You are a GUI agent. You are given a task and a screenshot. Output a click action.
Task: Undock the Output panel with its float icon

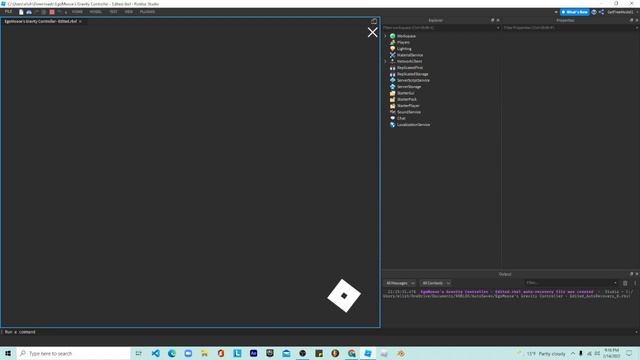(x=631, y=274)
